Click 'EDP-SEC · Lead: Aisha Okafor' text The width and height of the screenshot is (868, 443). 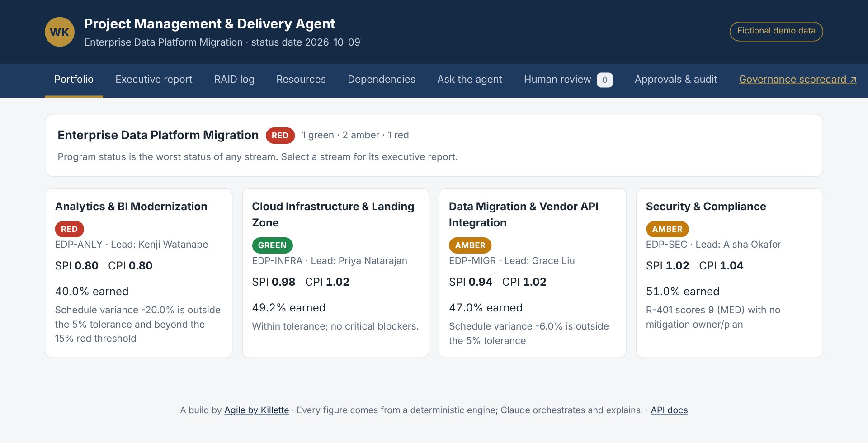pos(713,245)
